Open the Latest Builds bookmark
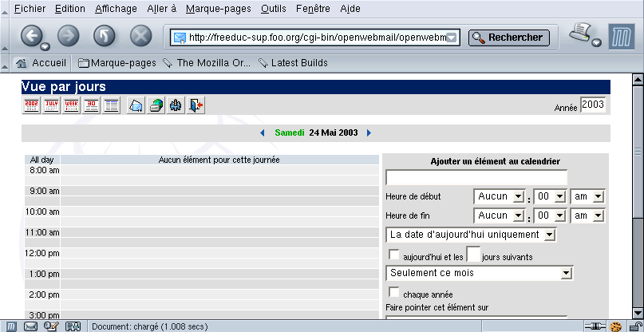 (x=293, y=63)
